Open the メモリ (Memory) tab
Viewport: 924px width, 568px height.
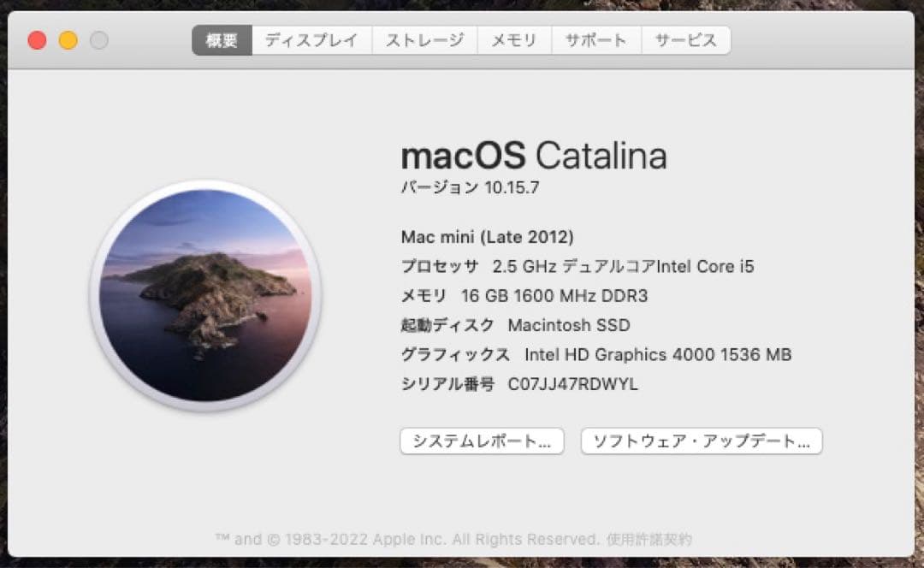point(514,39)
